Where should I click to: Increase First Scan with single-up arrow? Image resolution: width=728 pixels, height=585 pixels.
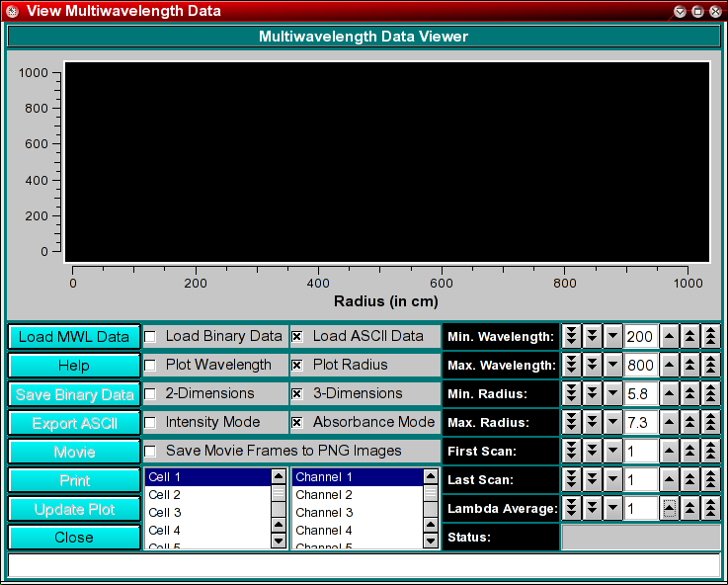coord(670,452)
